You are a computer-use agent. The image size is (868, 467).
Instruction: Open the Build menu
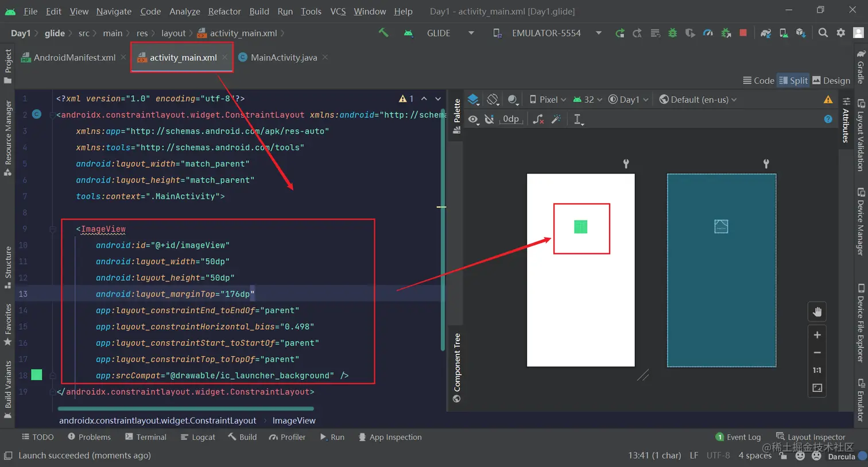pos(259,11)
